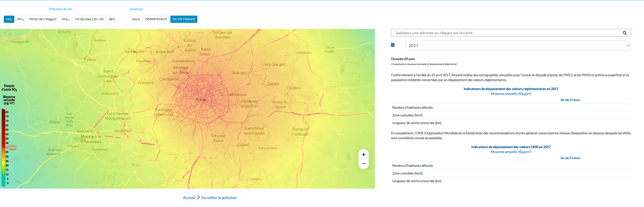This screenshot has width=644, height=207.
Task: Select the PM₂.₅ pollutant option
Action: 66,19
